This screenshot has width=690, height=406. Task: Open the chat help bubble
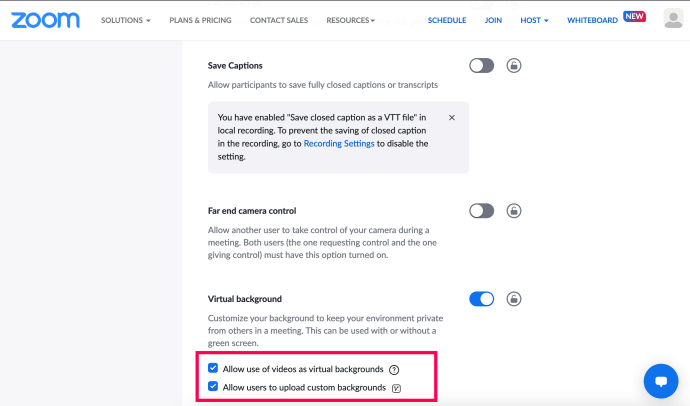pyautogui.click(x=661, y=381)
